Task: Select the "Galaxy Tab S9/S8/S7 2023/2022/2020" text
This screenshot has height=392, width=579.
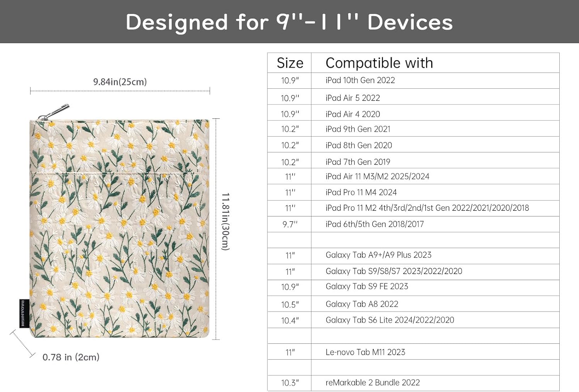Action: click(x=394, y=271)
